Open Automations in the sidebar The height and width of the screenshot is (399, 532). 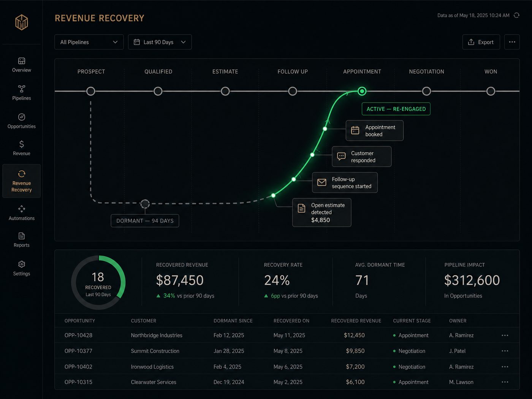point(22,213)
